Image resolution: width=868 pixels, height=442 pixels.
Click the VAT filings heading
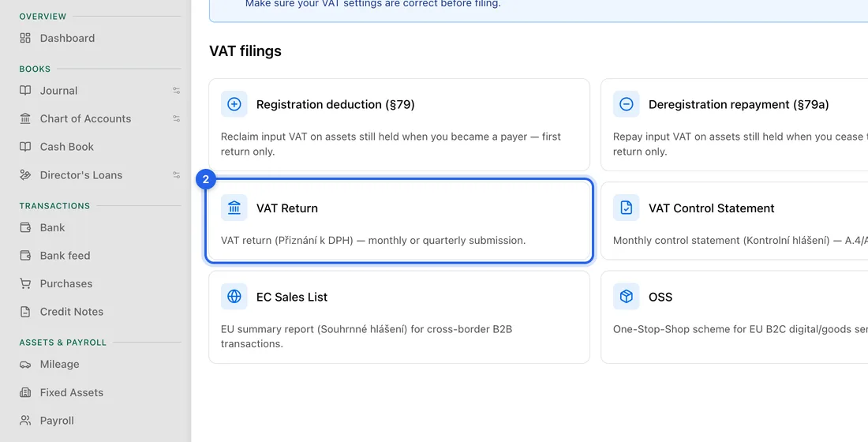click(x=245, y=51)
